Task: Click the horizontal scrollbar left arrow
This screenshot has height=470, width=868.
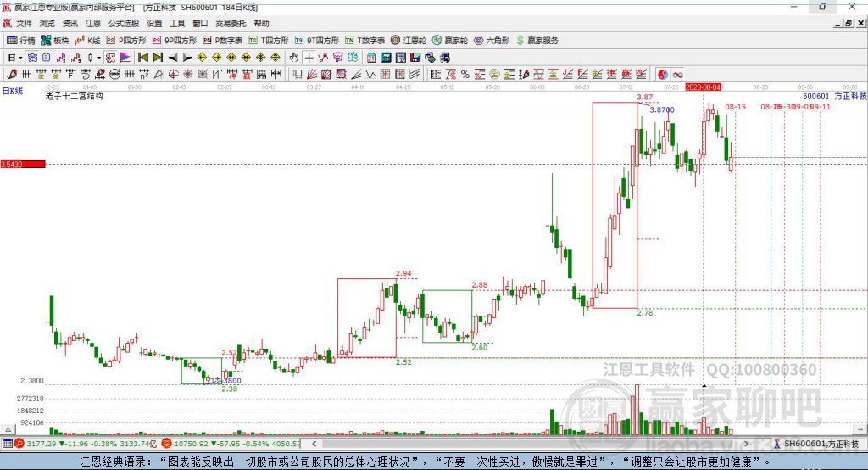Action: click(x=314, y=444)
